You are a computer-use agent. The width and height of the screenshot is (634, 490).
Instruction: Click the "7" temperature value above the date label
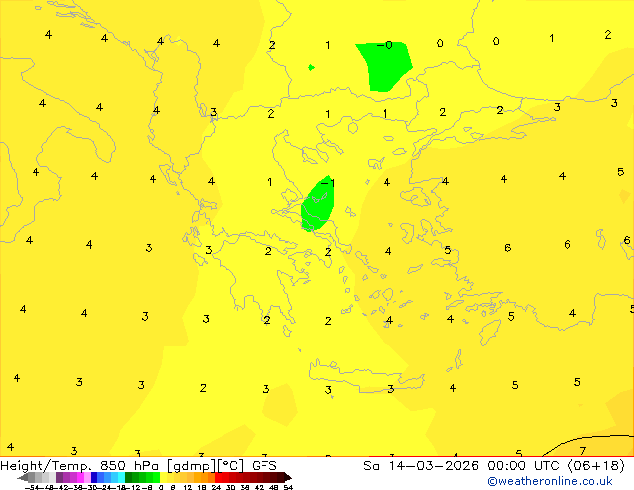[583, 451]
